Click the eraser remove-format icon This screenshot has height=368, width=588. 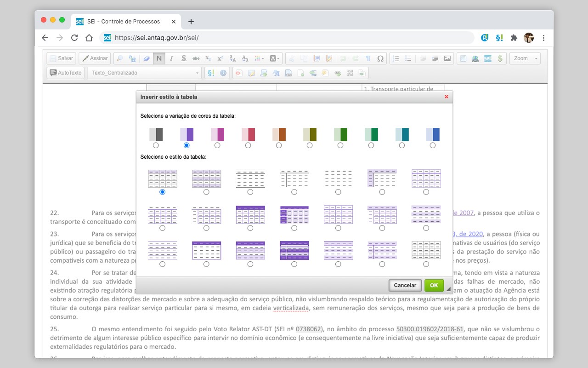(x=147, y=58)
